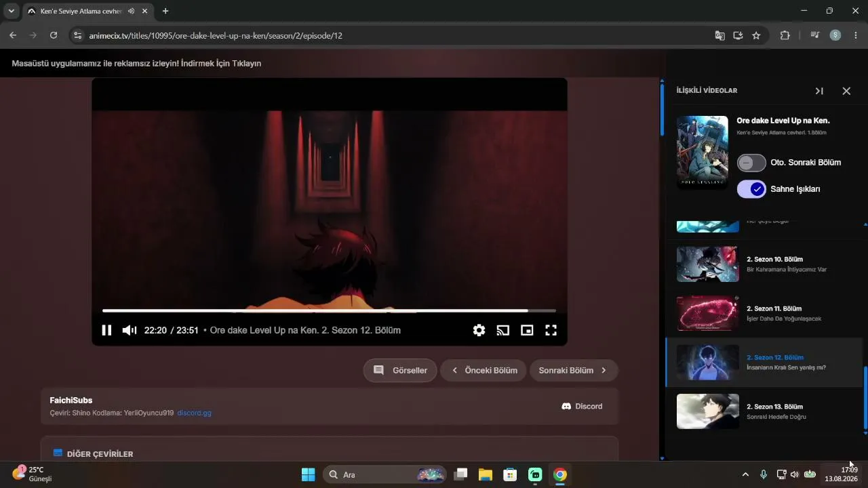Screen dimensions: 868x488
Task: Click the page scrollbar thumb
Action: (662, 109)
